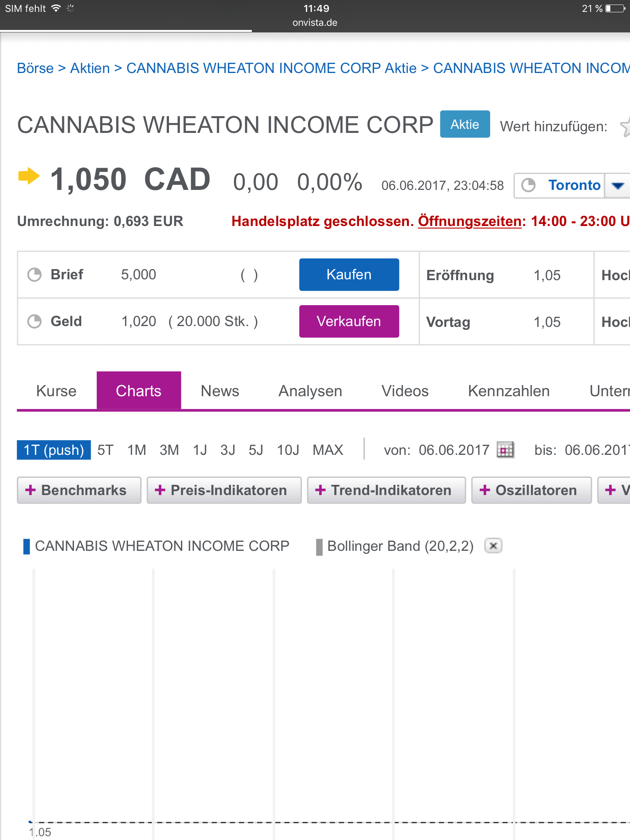This screenshot has height=840, width=630.
Task: Expand the Oszillatoren menu
Action: pyautogui.click(x=531, y=490)
